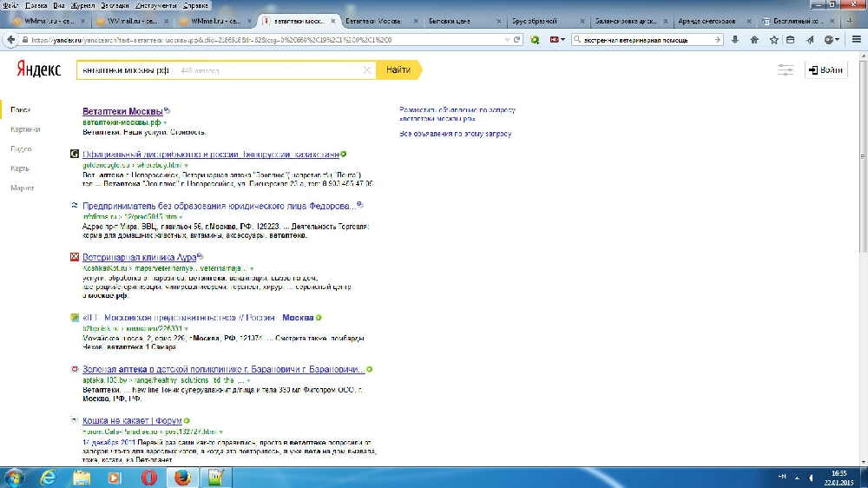Viewport: 868px width, 488px height.
Task: Click the padlock site identity icon
Action: tap(25, 40)
